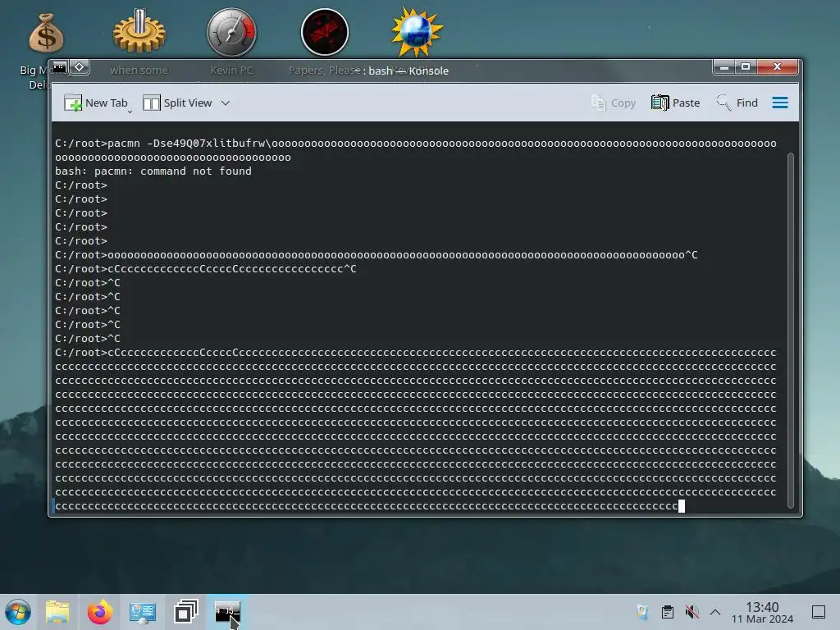
Task: Open a New Tab in Konsole
Action: pyautogui.click(x=96, y=103)
